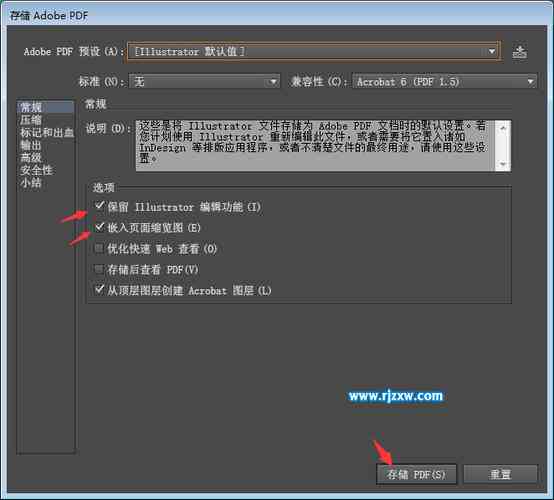
Task: Open the 兼容性 compatibility dropdown
Action: coord(444,82)
